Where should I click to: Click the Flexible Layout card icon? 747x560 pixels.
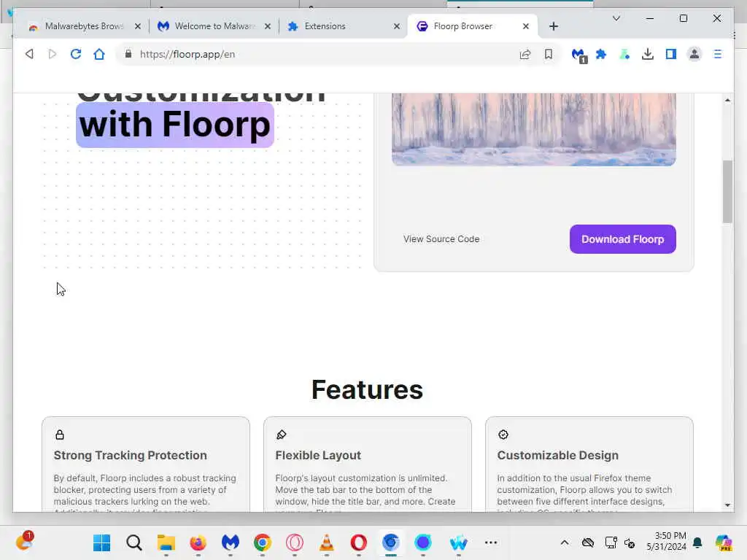click(281, 435)
